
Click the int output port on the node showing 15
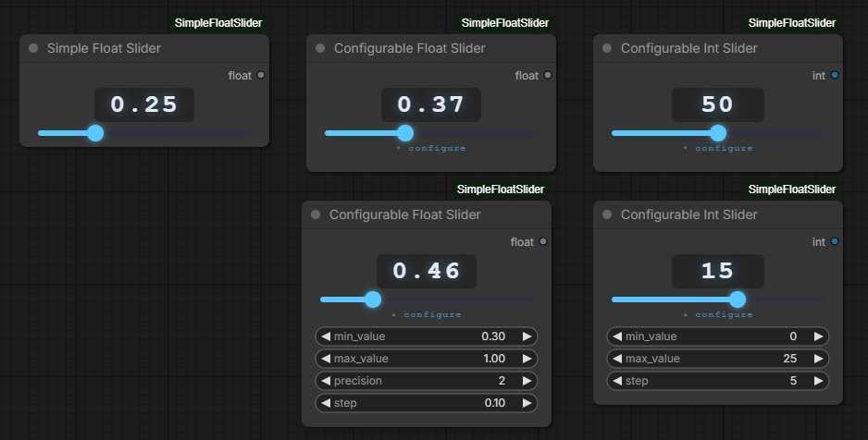(835, 241)
